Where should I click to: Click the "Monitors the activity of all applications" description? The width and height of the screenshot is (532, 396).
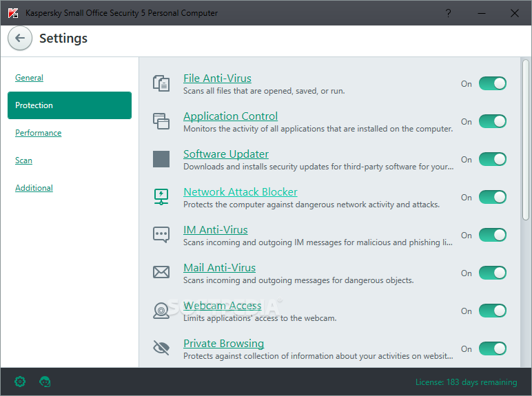point(318,129)
